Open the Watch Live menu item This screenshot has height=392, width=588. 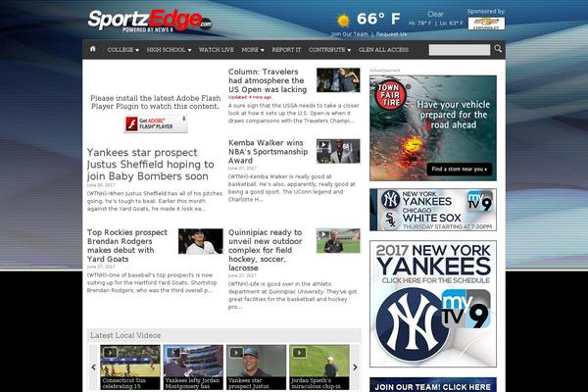click(217, 50)
